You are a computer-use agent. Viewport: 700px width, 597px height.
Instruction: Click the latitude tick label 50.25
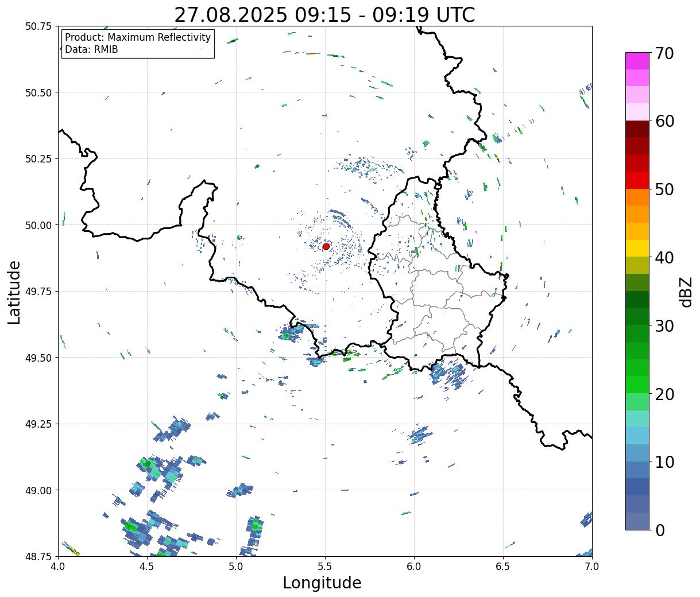[x=38, y=159]
